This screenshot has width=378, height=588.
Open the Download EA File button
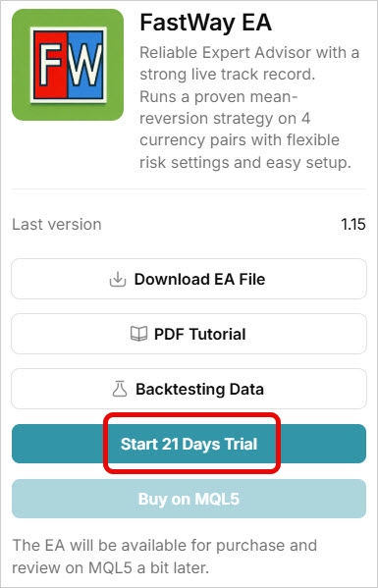[x=189, y=279]
